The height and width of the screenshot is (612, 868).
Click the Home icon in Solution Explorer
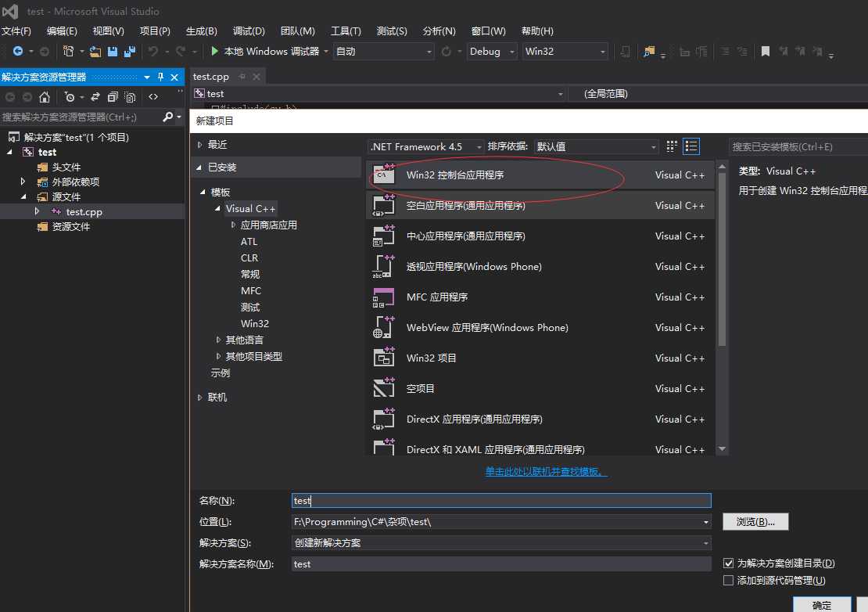click(45, 97)
